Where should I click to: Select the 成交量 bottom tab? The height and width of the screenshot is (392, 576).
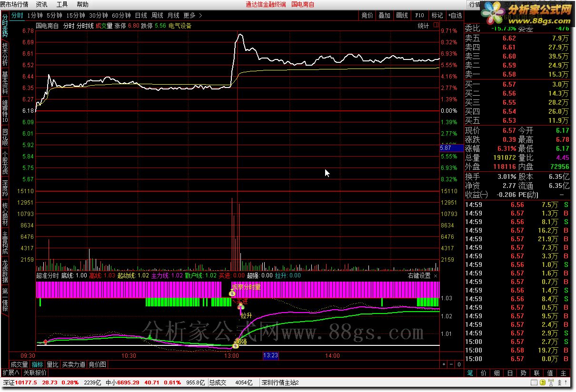tap(20, 364)
